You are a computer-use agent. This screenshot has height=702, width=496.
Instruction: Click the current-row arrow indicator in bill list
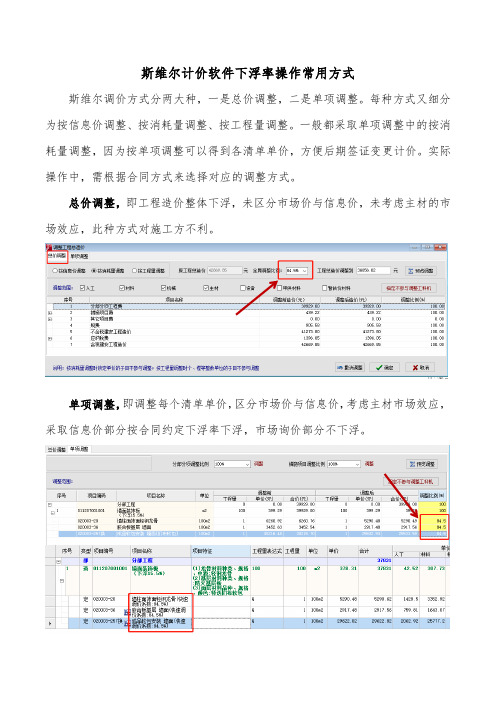tap(50, 623)
